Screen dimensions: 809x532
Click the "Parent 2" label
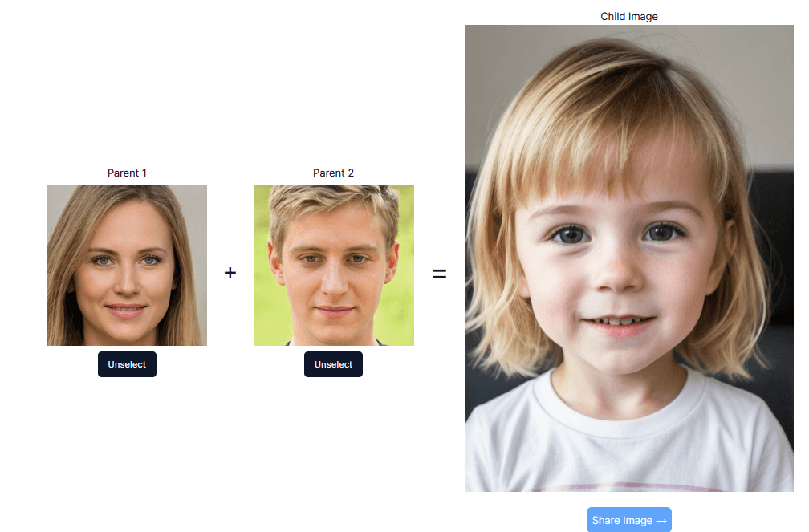(x=333, y=173)
